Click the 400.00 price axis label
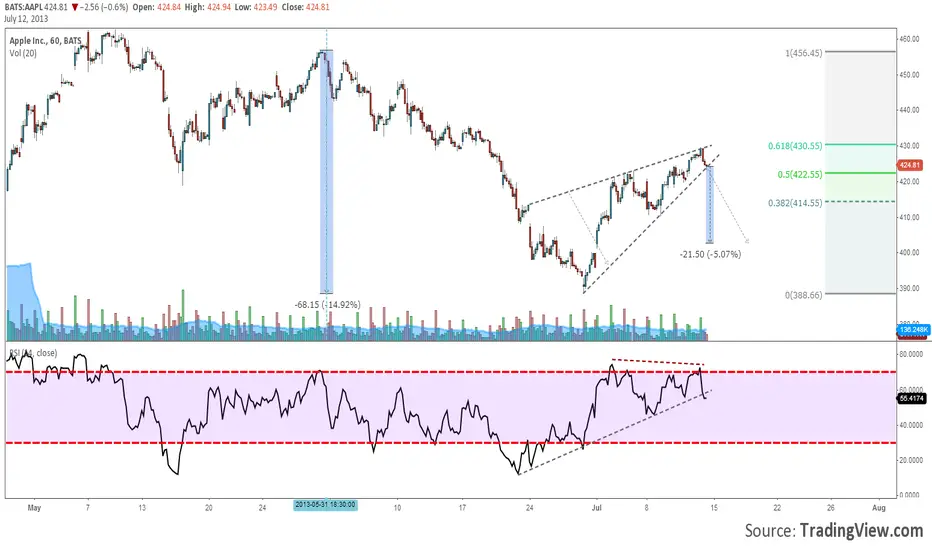The width and height of the screenshot is (932, 550). [x=909, y=253]
